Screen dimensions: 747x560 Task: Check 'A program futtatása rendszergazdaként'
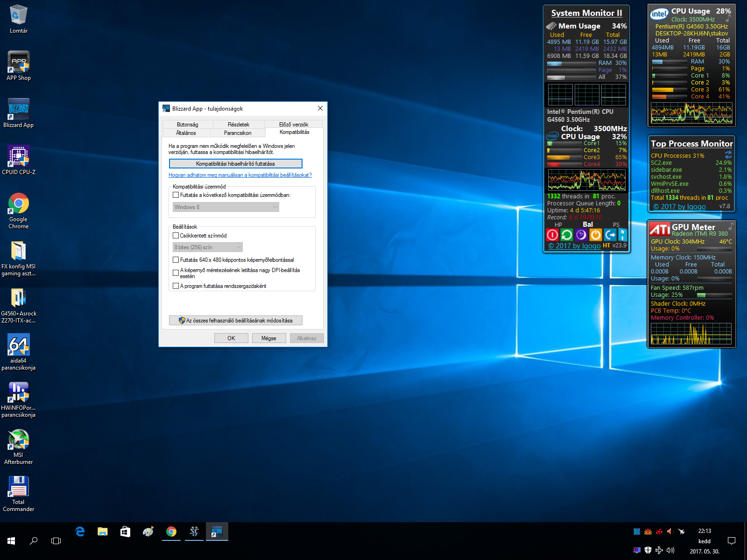pyautogui.click(x=176, y=286)
